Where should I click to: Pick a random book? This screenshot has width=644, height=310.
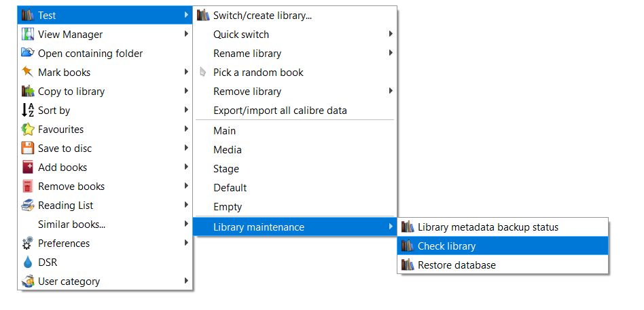click(x=258, y=73)
